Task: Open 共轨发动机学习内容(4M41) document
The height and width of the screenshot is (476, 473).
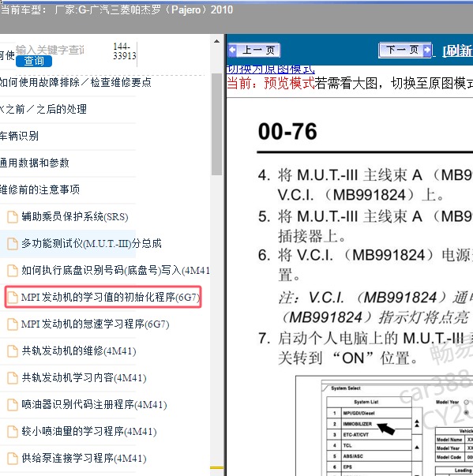Action: 84,377
